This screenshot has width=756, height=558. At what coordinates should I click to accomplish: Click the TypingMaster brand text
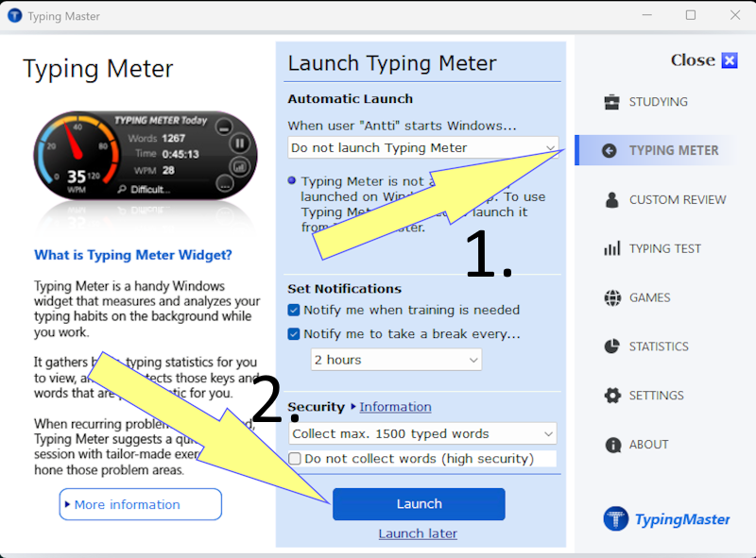coord(682,519)
